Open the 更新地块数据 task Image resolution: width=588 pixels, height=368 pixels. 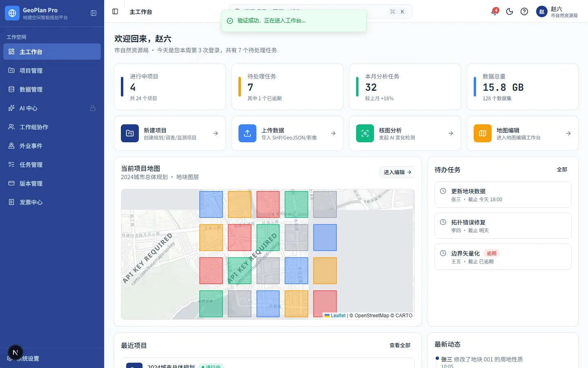tap(503, 195)
